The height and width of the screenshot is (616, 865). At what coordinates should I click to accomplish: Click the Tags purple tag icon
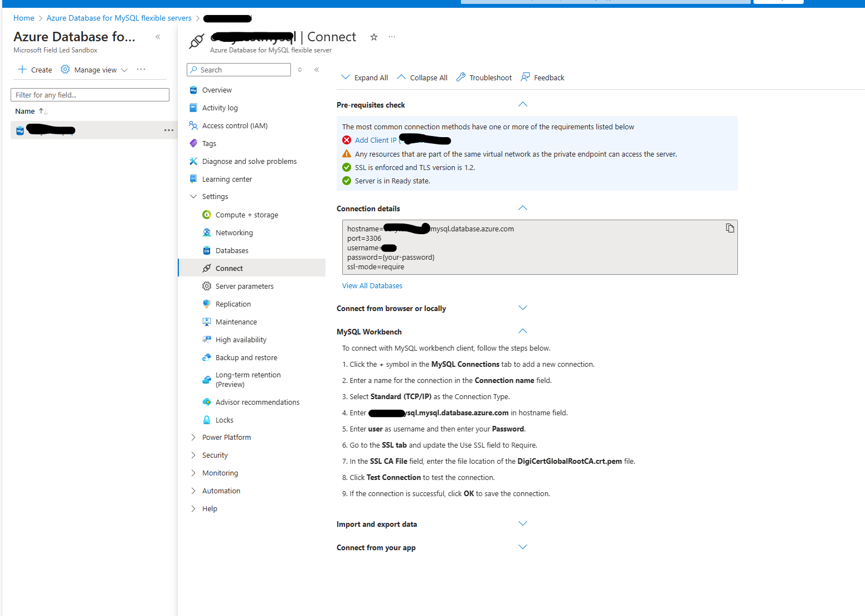pos(193,144)
